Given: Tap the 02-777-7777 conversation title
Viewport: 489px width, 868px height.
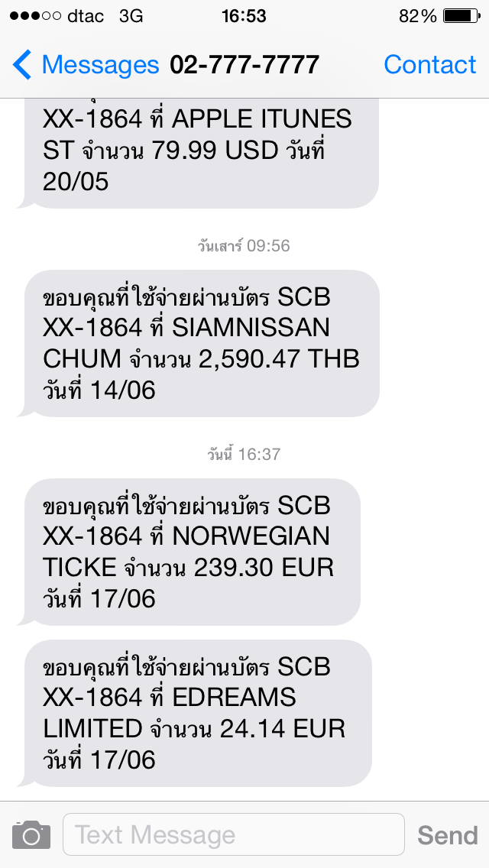Looking at the screenshot, I should pos(244,65).
